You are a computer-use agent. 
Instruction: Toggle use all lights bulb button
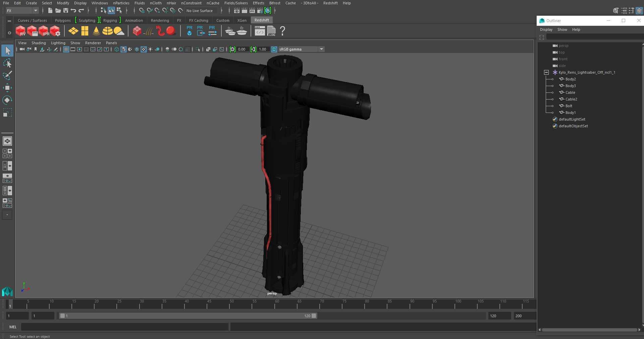click(150, 49)
